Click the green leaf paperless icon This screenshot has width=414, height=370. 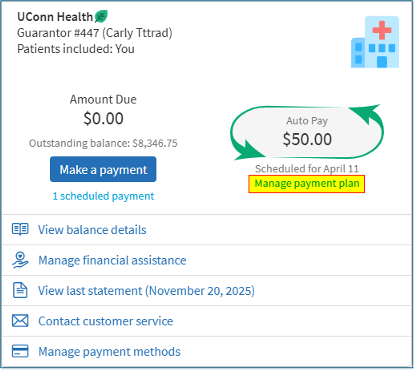click(101, 16)
